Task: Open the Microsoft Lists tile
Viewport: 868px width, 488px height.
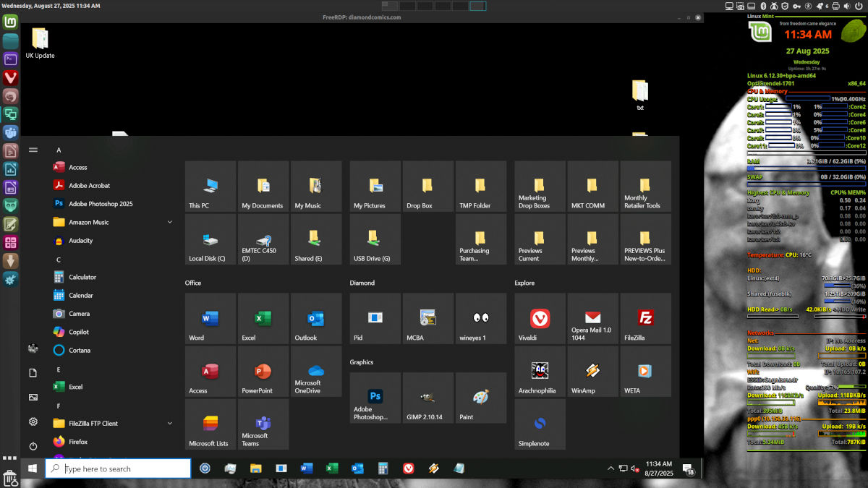Action: [x=210, y=424]
